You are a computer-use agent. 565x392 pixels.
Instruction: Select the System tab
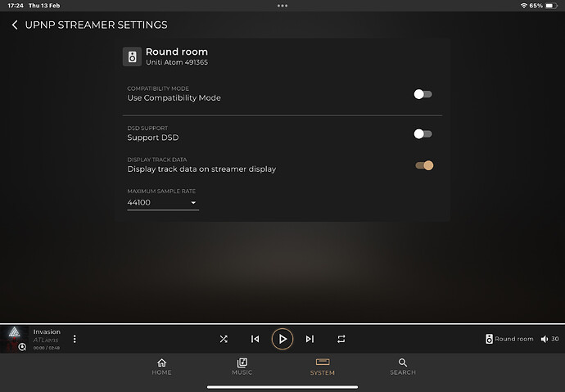click(x=322, y=367)
